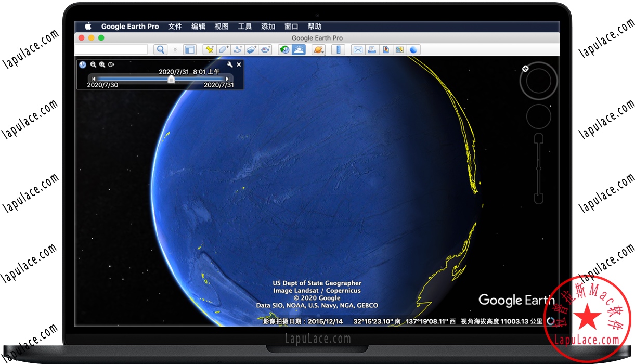Select the Add Path tool

coord(238,50)
